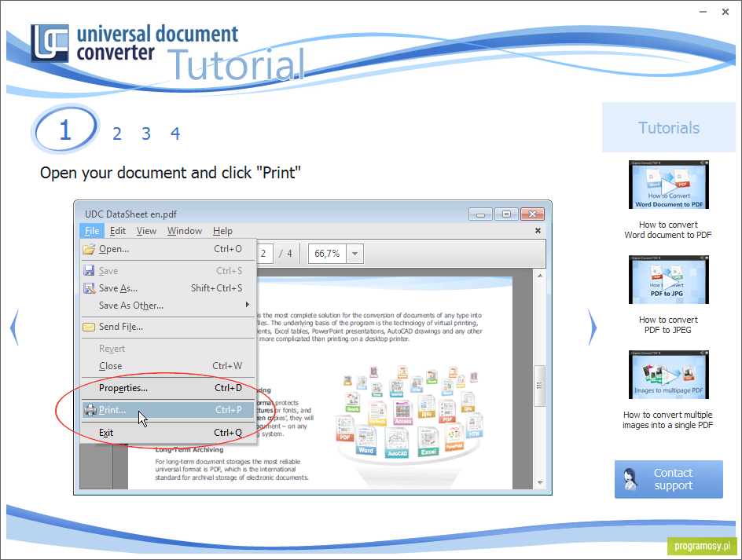
Task: Click the Edit menu in screenshot
Action: coord(118,231)
